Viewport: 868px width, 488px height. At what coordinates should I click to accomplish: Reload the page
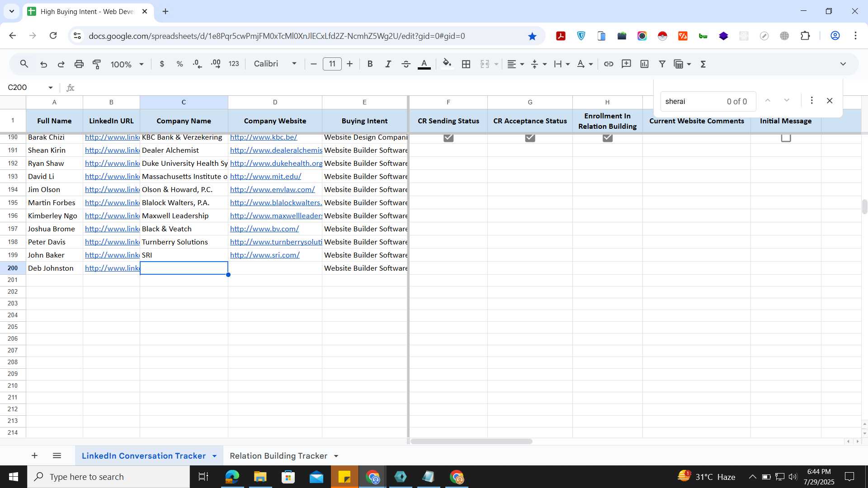click(x=53, y=36)
